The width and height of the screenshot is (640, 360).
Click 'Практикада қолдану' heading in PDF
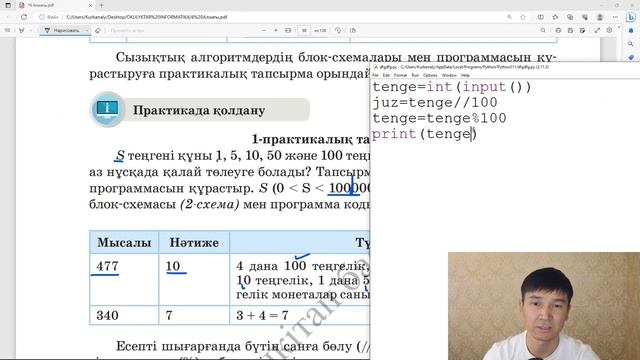point(199,111)
